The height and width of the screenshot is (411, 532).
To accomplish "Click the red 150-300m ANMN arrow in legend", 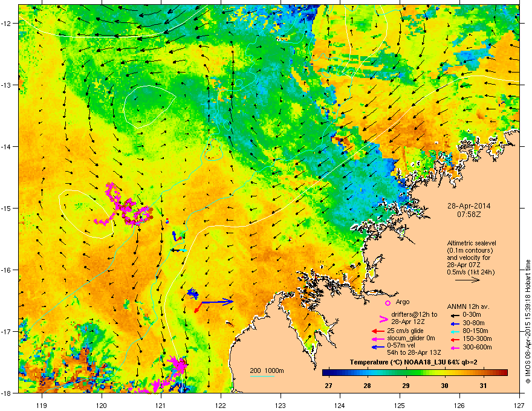I will pyautogui.click(x=455, y=339).
